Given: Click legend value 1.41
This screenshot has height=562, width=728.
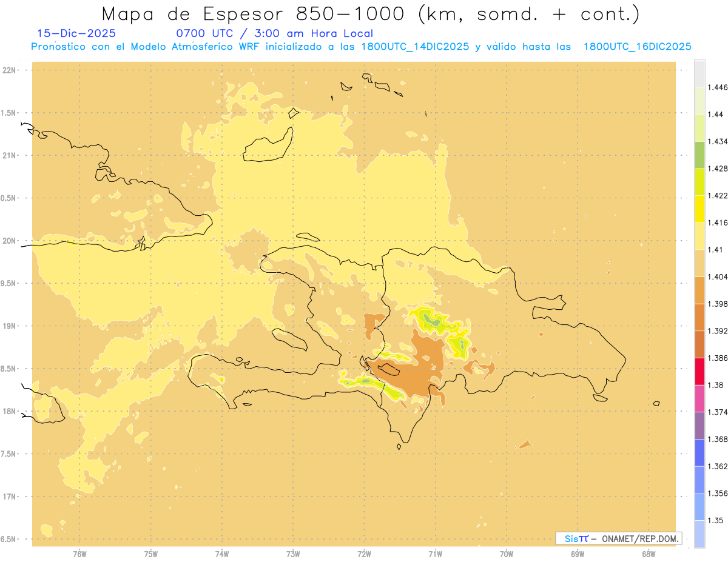Looking at the screenshot, I should (x=716, y=250).
